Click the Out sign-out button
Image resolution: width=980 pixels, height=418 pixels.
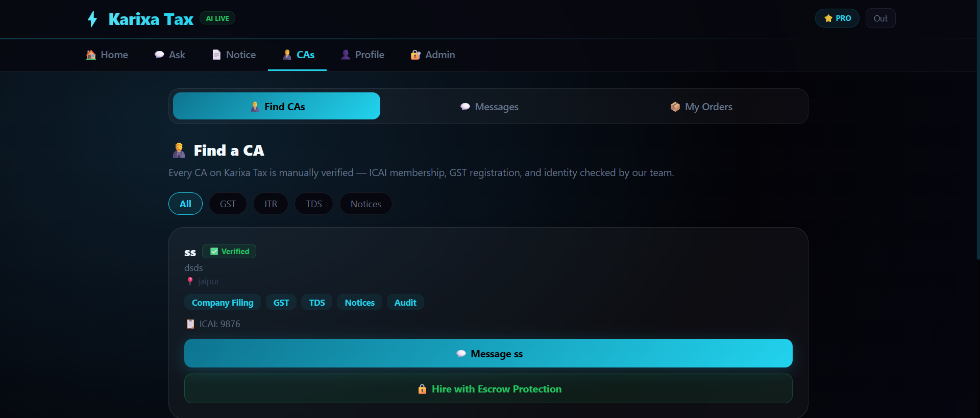[880, 18]
